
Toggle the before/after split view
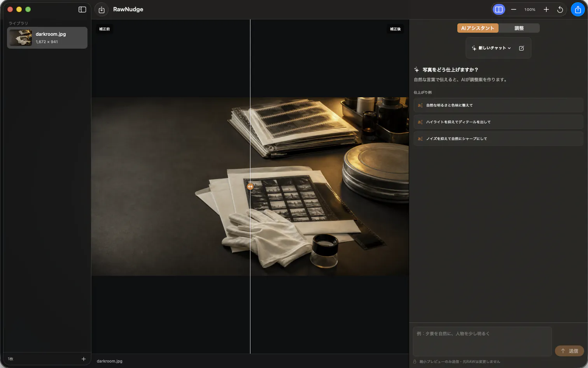click(x=499, y=9)
